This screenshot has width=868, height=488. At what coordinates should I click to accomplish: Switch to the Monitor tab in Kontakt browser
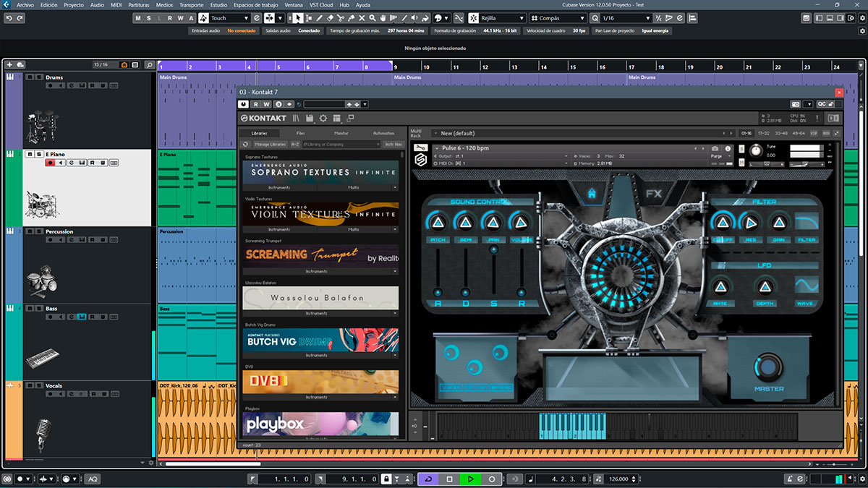[341, 133]
